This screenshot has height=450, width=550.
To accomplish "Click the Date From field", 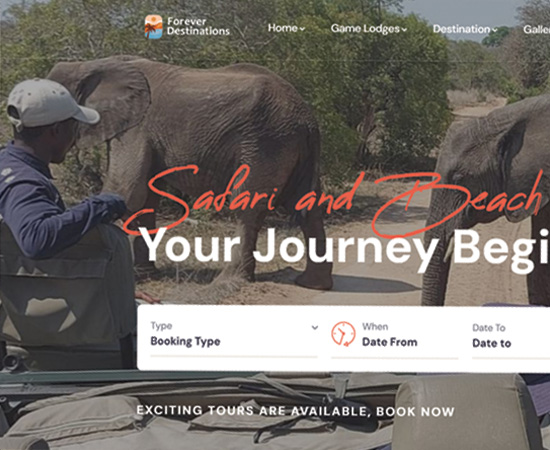I will (x=395, y=340).
